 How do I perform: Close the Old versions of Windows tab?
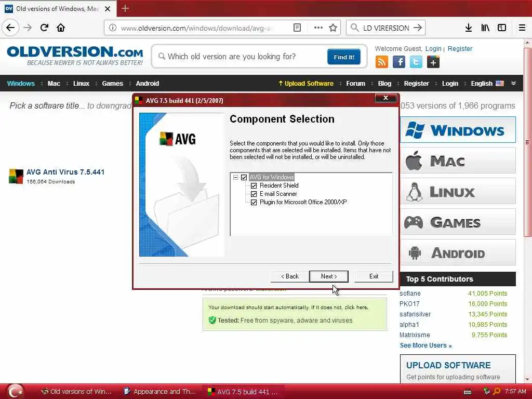[108, 9]
